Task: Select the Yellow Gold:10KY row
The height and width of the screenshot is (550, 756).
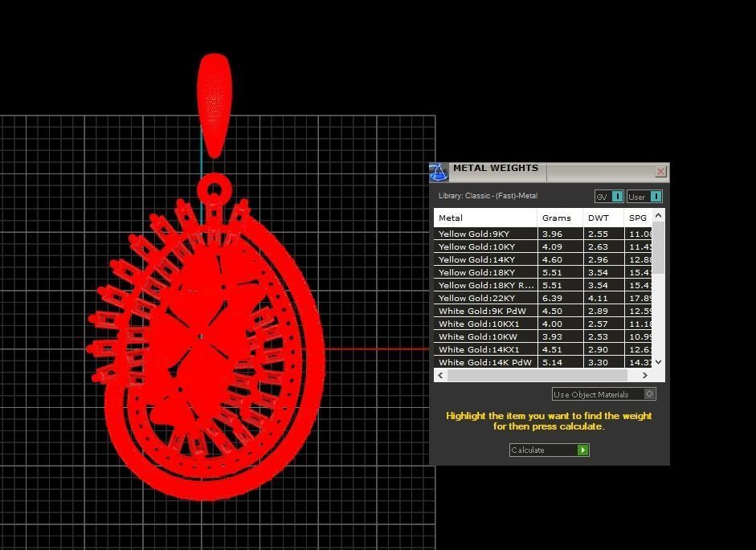Action: point(543,246)
